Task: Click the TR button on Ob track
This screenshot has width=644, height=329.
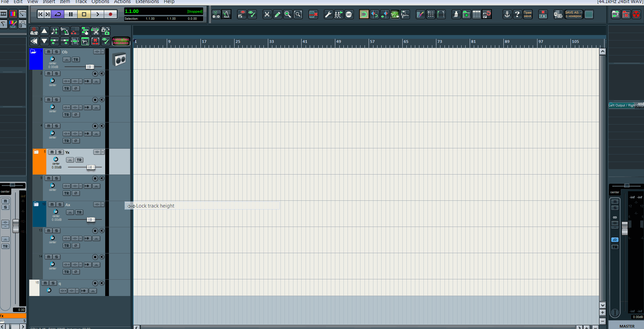Action: pos(76,60)
